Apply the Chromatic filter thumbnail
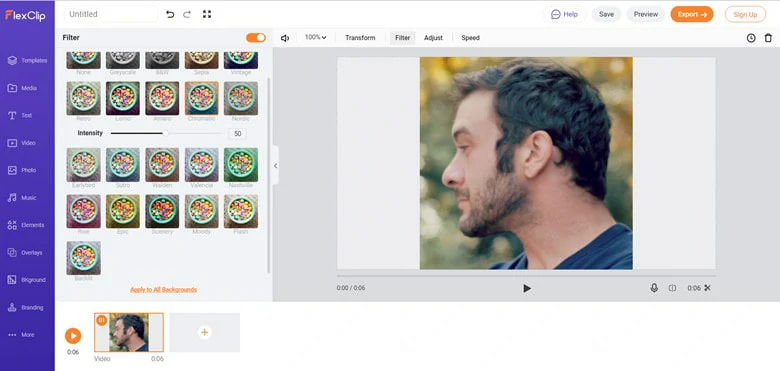Image resolution: width=780 pixels, height=371 pixels. [201, 98]
